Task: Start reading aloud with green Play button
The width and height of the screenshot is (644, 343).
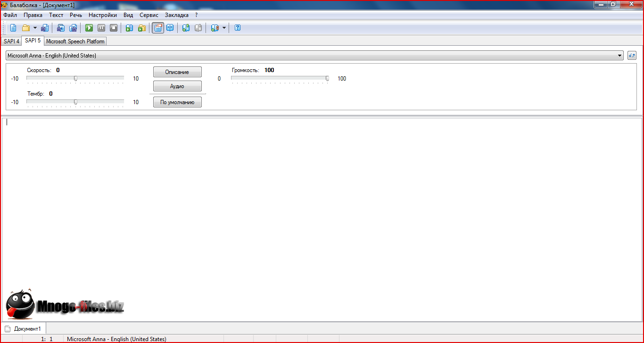Action: (89, 28)
